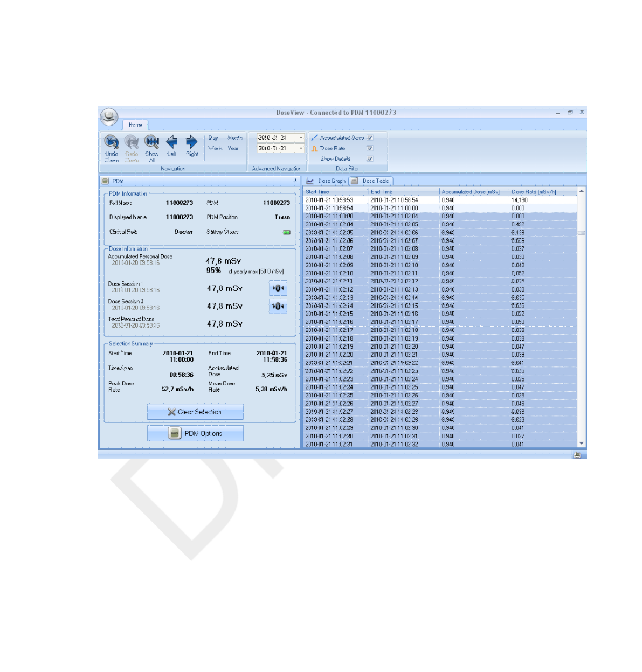Click the table scrollbar up arrow

point(581,191)
